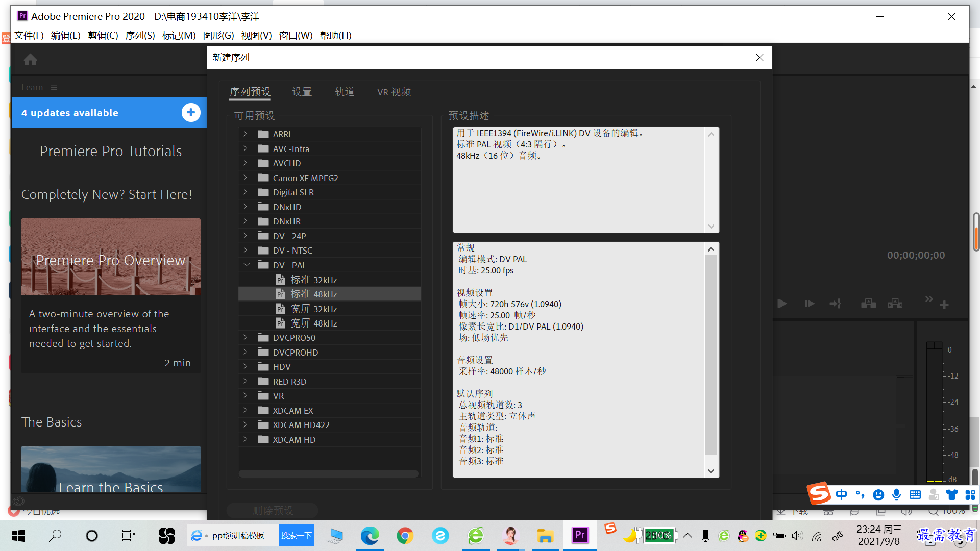Click the Learn panel tab label
980x551 pixels.
click(32, 88)
